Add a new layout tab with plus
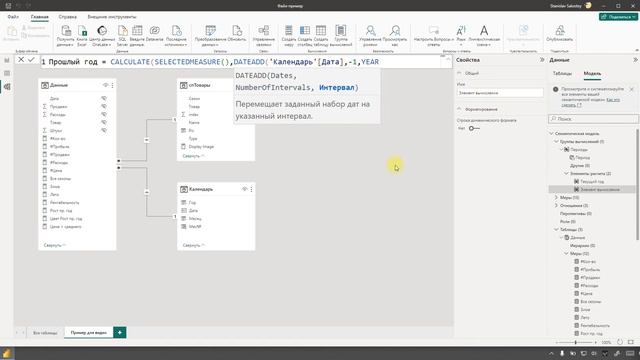The height and width of the screenshot is (360, 640). click(120, 333)
